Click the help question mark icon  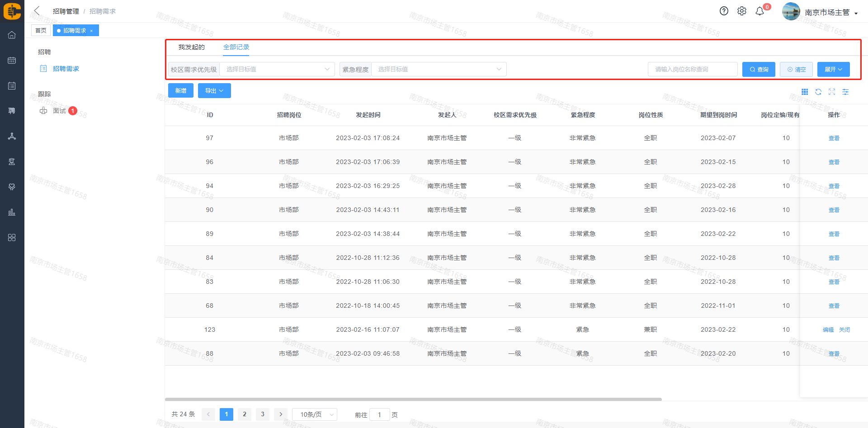(724, 11)
